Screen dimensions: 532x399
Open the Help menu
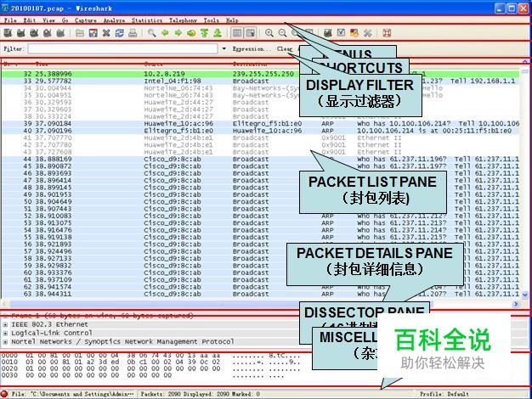pos(232,20)
